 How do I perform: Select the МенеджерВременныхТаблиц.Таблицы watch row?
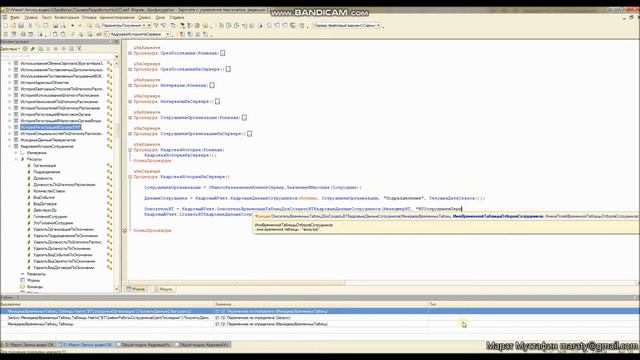tap(320, 324)
